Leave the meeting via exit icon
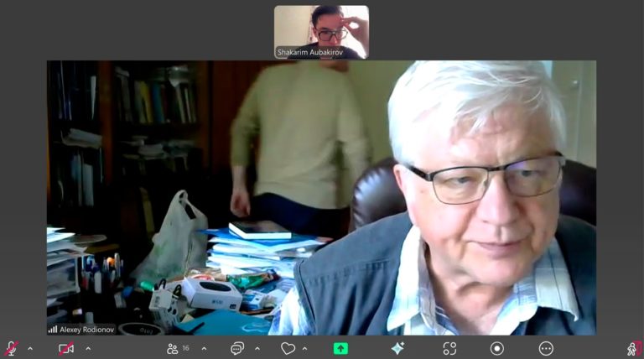 (x=635, y=349)
